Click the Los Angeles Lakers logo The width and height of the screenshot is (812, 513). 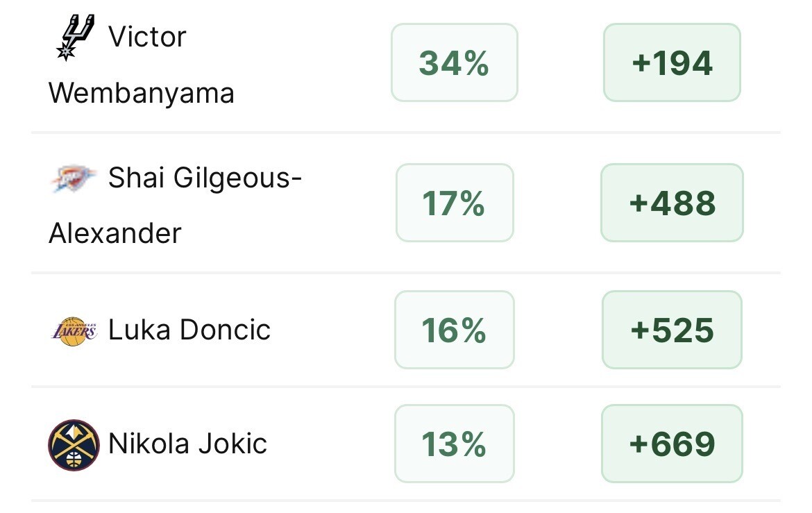[74, 330]
